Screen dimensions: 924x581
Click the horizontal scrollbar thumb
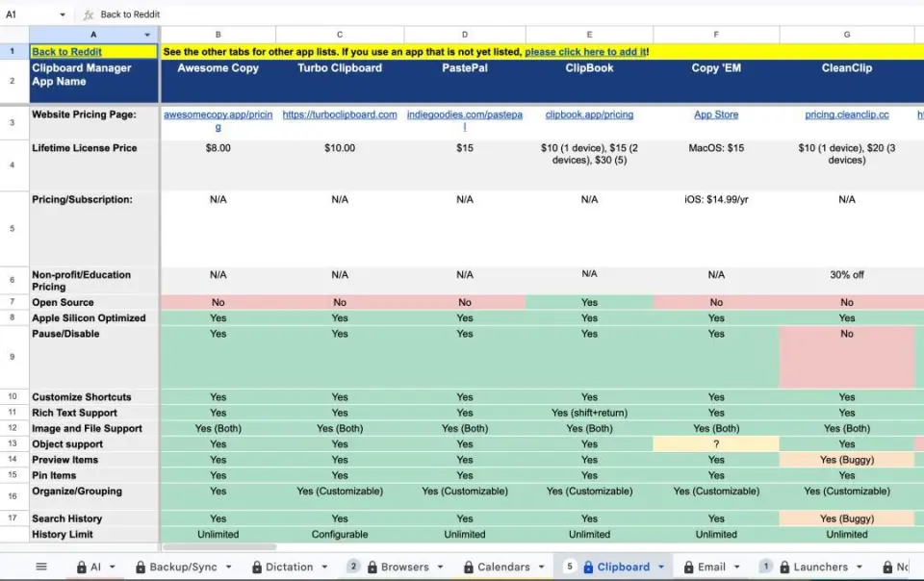coord(219,547)
